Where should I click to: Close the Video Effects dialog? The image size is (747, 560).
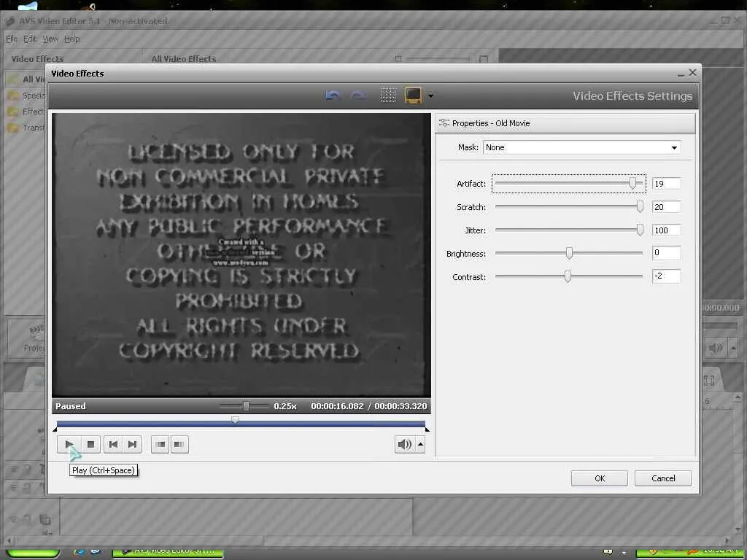pyautogui.click(x=693, y=72)
